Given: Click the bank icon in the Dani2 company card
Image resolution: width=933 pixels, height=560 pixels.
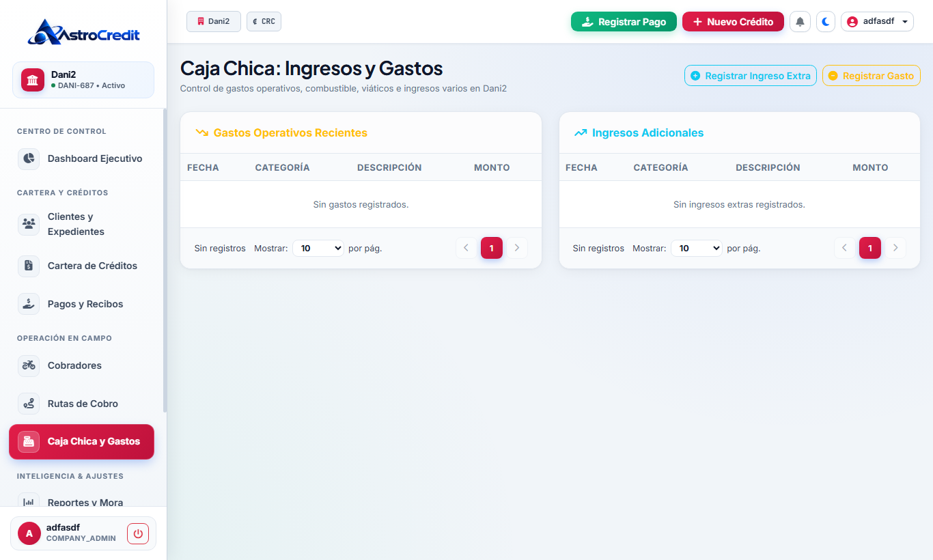Looking at the screenshot, I should pyautogui.click(x=33, y=80).
